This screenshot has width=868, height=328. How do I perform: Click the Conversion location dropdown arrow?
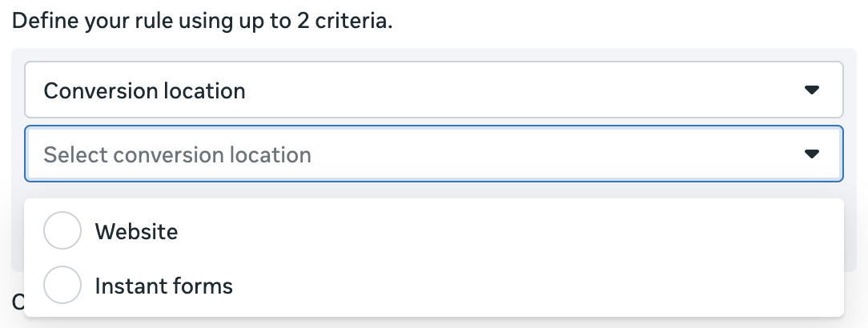click(812, 90)
